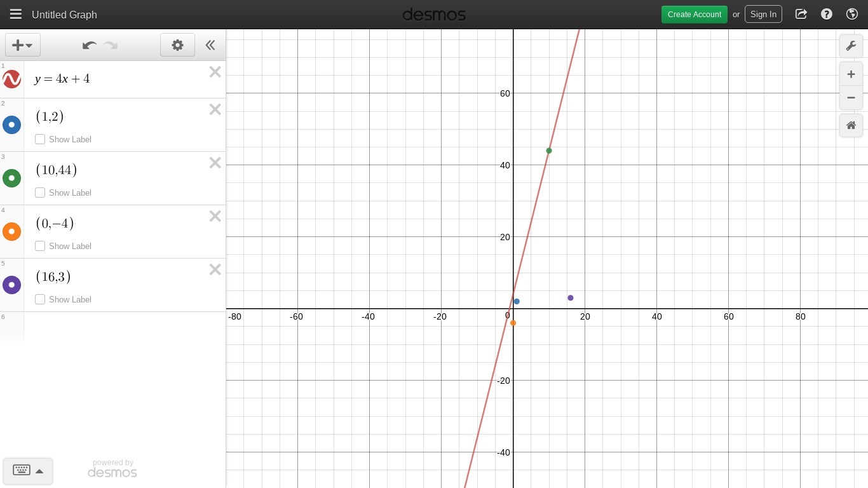This screenshot has width=868, height=488.
Task: Delete the (0,-4) expression
Action: 215,216
